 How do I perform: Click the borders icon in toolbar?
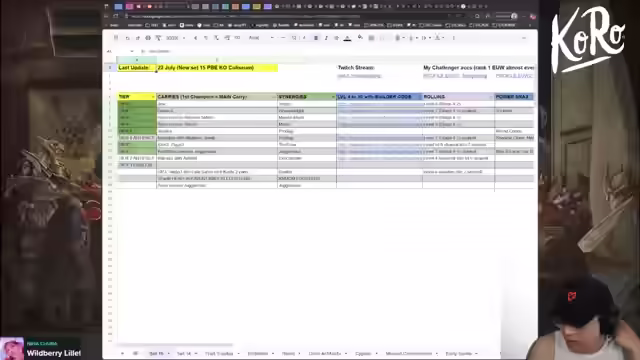tap(371, 38)
